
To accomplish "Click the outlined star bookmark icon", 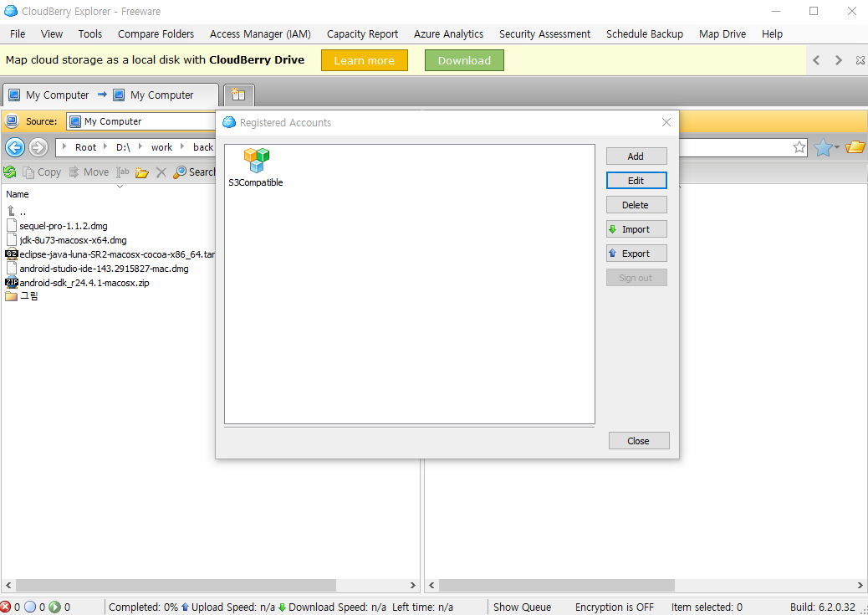I will coord(799,146).
